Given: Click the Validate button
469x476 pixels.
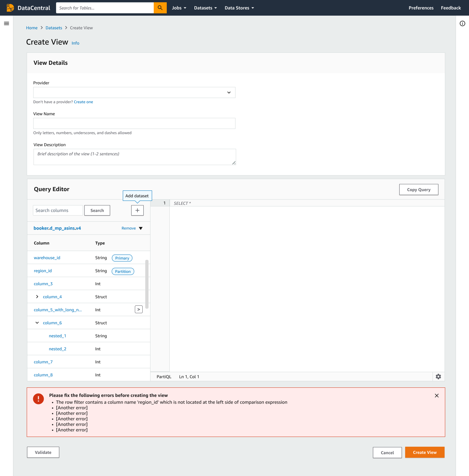Looking at the screenshot, I should click(x=43, y=452).
